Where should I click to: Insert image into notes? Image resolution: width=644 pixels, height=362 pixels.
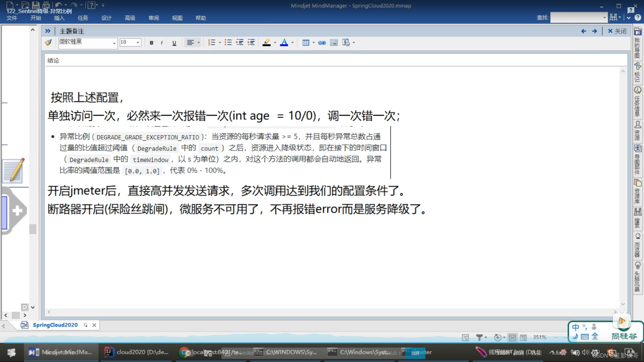coord(334,43)
